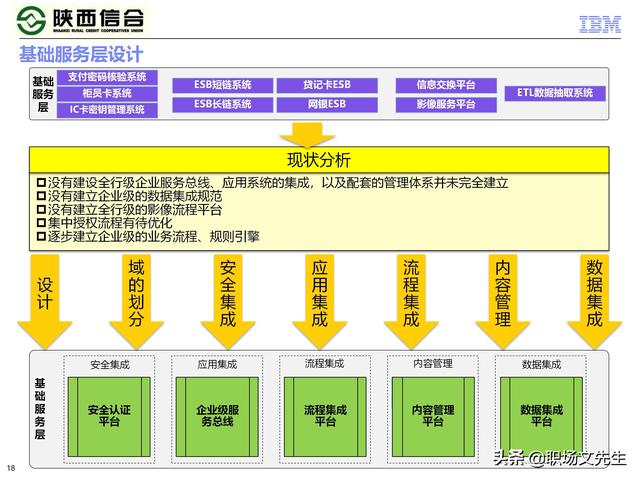Select the 影像服务平台 box
This screenshot has height=480, width=640.
click(446, 104)
